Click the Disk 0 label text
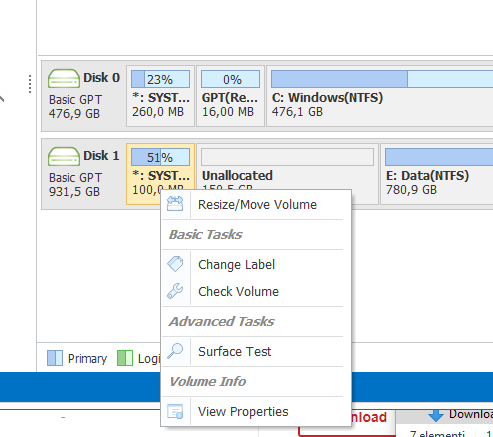 click(101, 78)
